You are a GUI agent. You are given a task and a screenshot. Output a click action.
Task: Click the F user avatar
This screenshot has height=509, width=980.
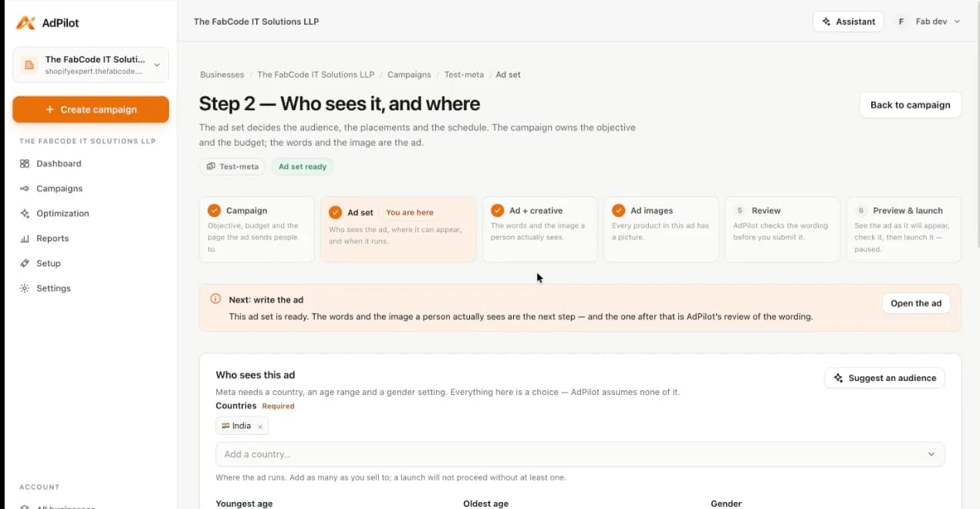click(901, 22)
